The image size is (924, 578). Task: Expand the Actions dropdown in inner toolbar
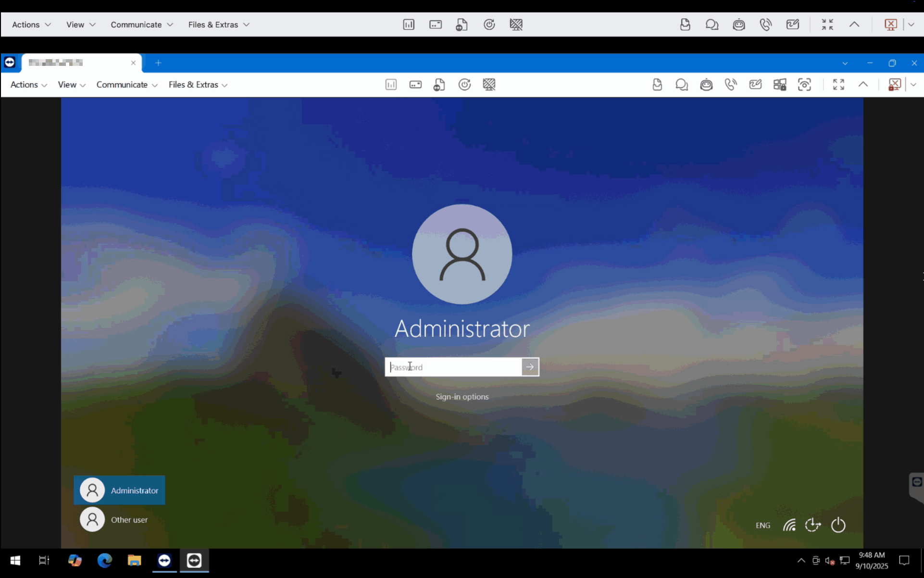point(28,85)
